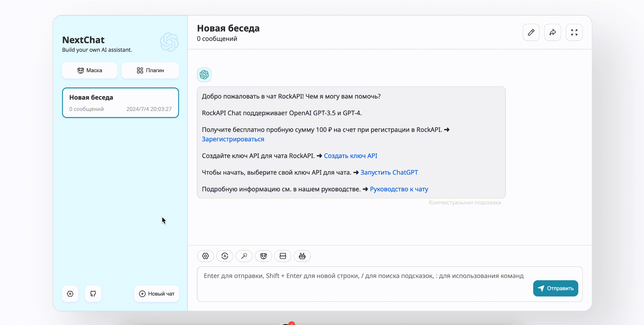
Task: Open model selection robot icon
Action: [302, 256]
